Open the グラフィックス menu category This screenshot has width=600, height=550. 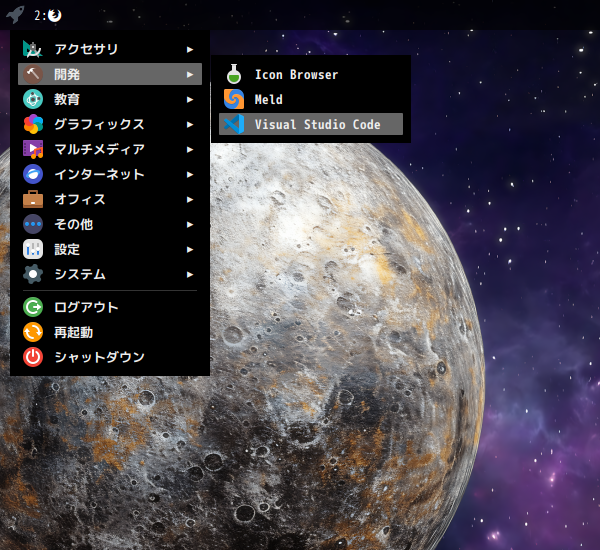coord(110,124)
